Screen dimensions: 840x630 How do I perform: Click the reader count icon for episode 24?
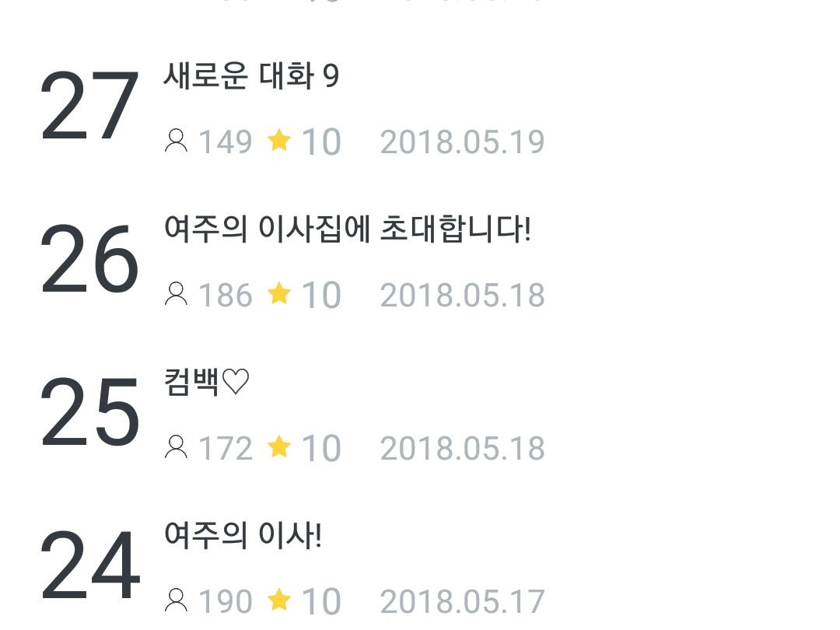point(177,600)
